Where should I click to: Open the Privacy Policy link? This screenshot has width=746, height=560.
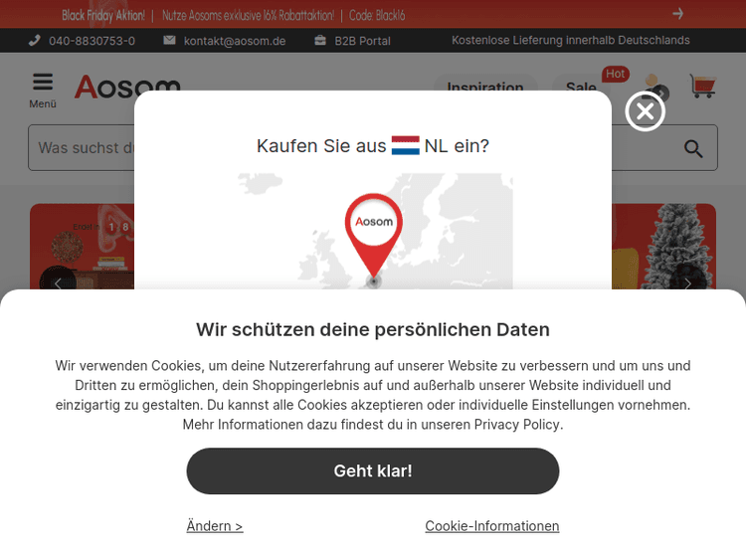click(x=516, y=425)
